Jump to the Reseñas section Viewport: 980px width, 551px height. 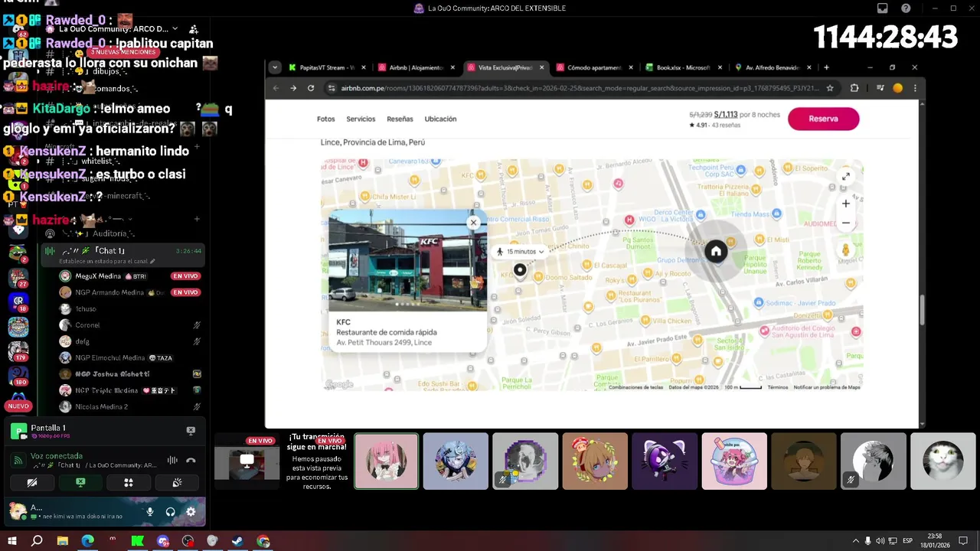coord(400,119)
